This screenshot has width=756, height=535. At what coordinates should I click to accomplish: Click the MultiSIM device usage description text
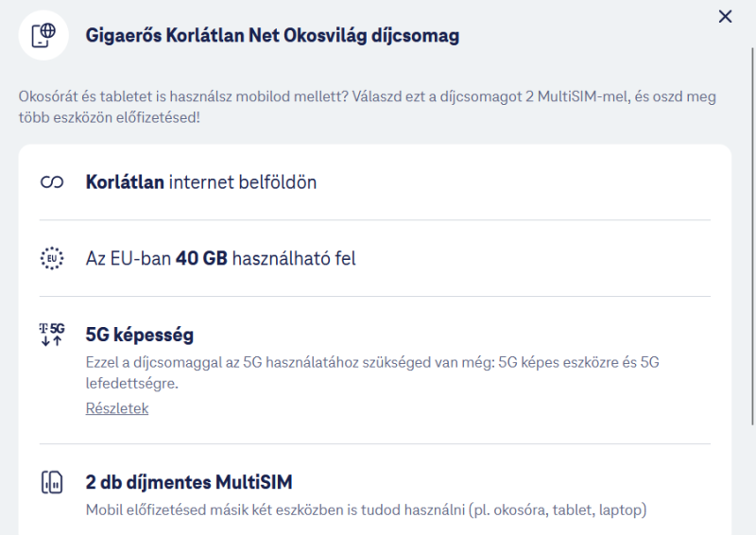tap(366, 509)
